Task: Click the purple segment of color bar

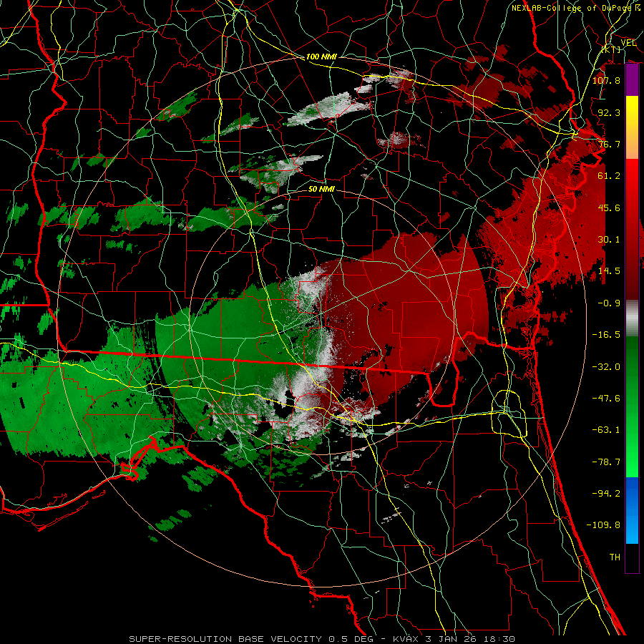Action: click(x=632, y=79)
